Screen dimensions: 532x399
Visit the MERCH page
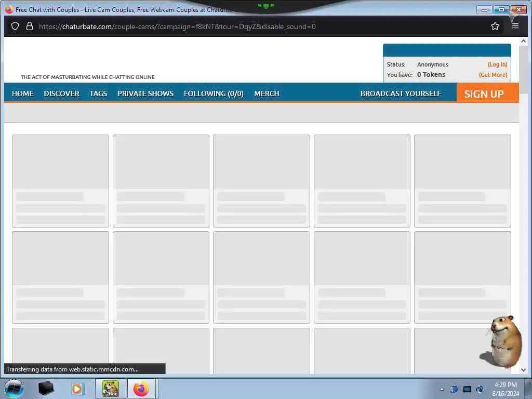[267, 94]
